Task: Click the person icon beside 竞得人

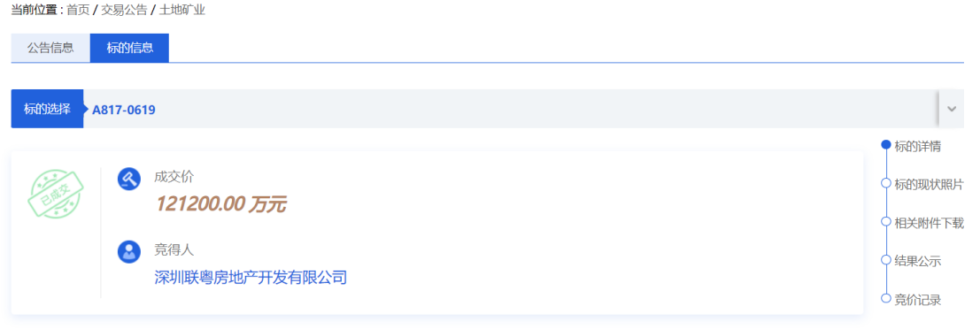Action: point(128,251)
